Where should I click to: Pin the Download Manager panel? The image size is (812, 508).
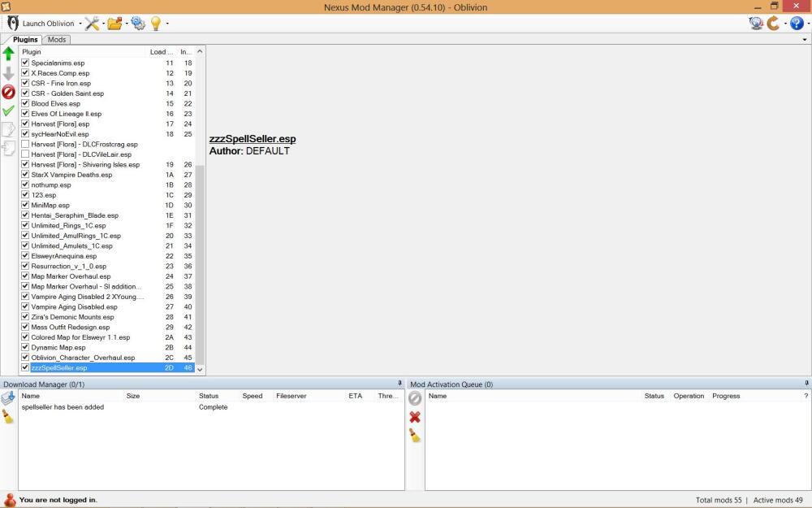coord(400,384)
